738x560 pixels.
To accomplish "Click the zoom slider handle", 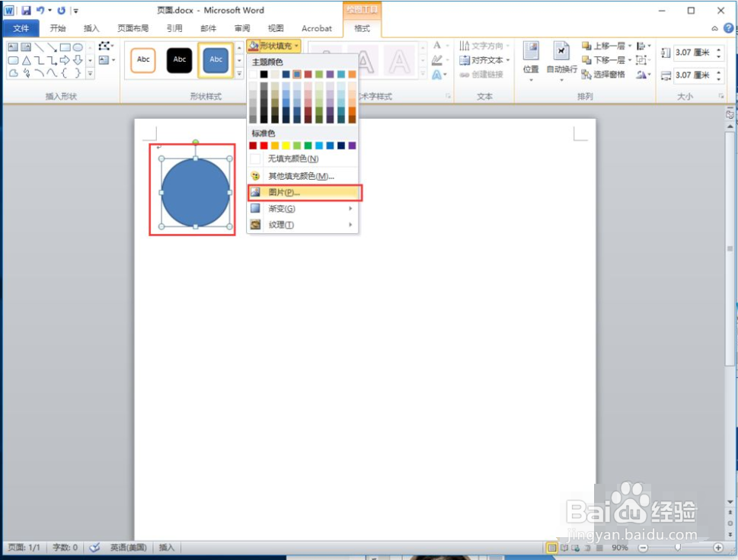I will pos(677,547).
